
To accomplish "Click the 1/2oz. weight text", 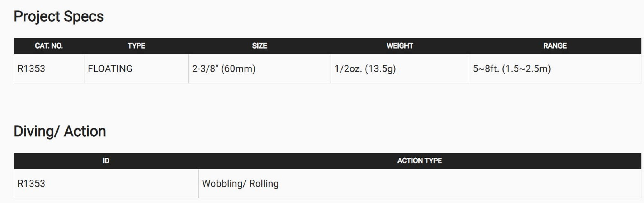I will [x=348, y=69].
